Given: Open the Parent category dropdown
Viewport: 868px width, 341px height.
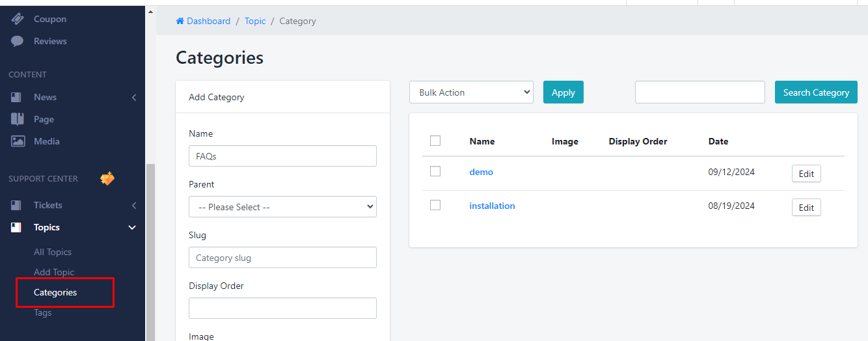Looking at the screenshot, I should tap(282, 207).
